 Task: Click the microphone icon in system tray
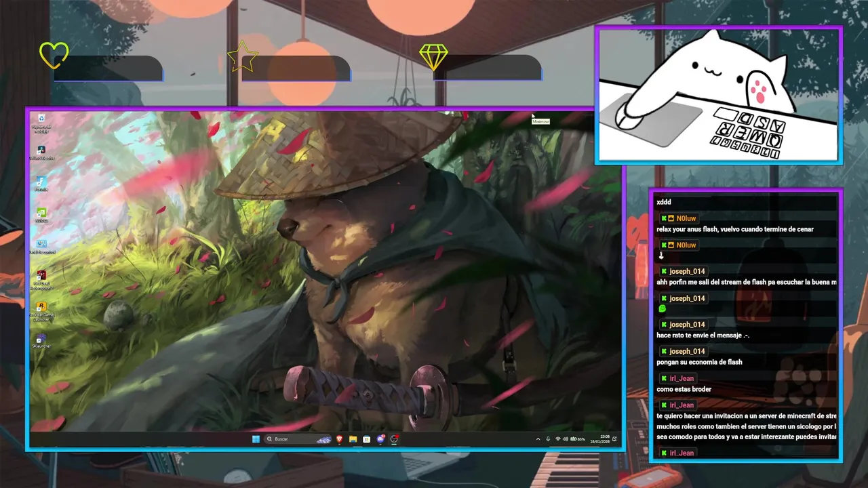click(x=548, y=439)
